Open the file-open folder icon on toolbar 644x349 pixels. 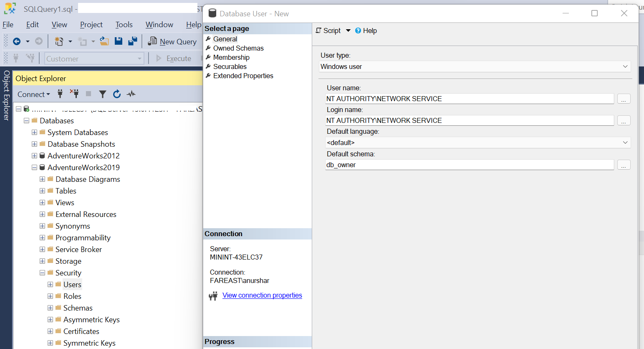(104, 41)
